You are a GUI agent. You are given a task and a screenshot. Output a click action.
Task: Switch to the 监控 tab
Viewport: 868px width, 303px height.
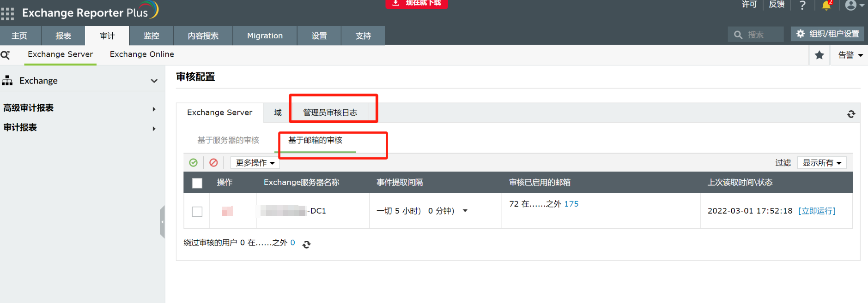click(152, 36)
